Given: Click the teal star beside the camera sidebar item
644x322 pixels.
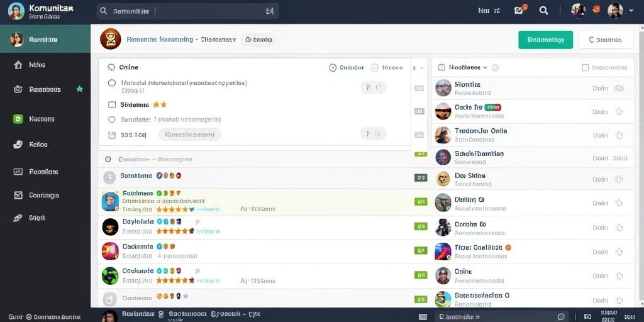Looking at the screenshot, I should tap(80, 89).
